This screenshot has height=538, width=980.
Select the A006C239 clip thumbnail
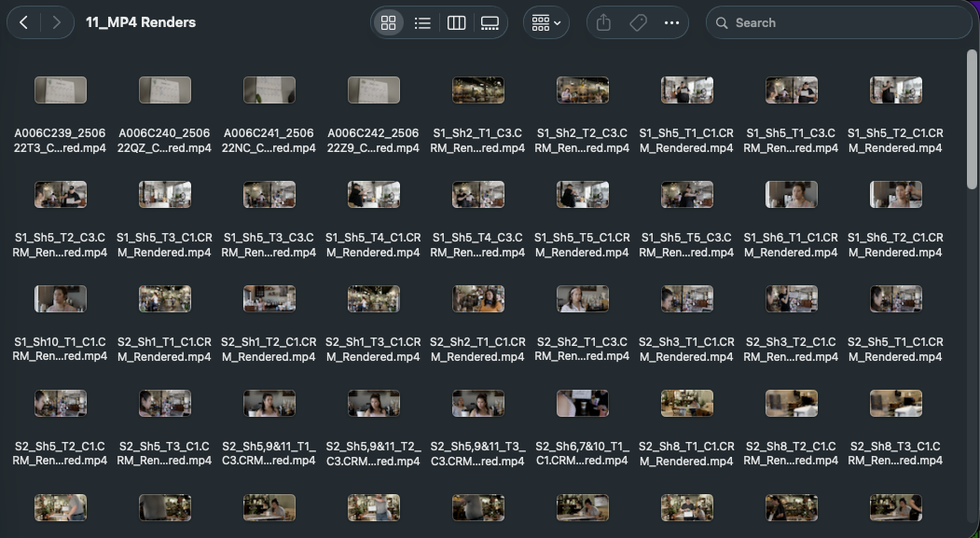click(x=61, y=90)
